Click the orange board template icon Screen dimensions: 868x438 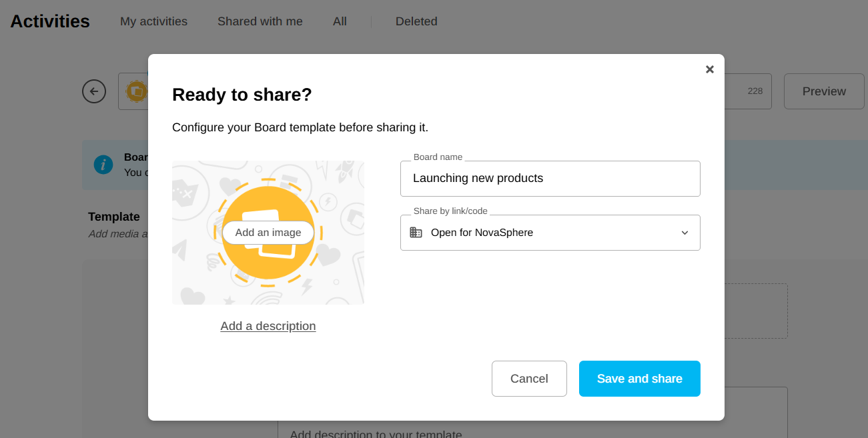pos(136,91)
